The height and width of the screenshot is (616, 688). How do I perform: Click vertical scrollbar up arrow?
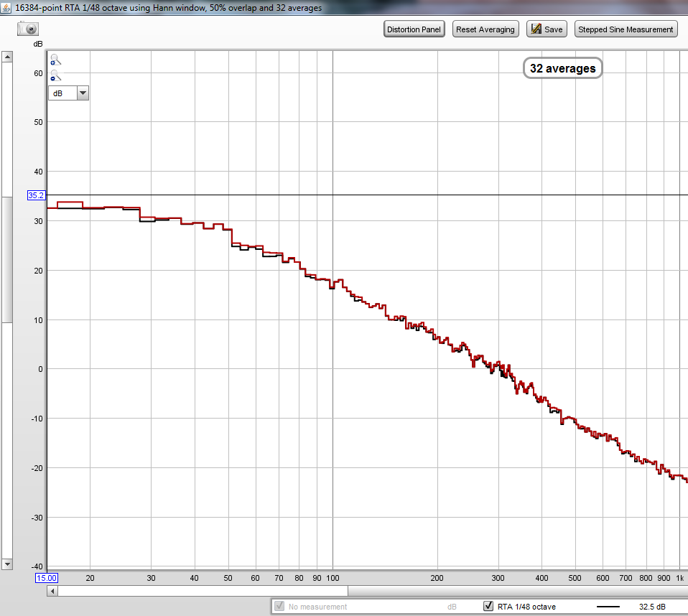pyautogui.click(x=7, y=57)
